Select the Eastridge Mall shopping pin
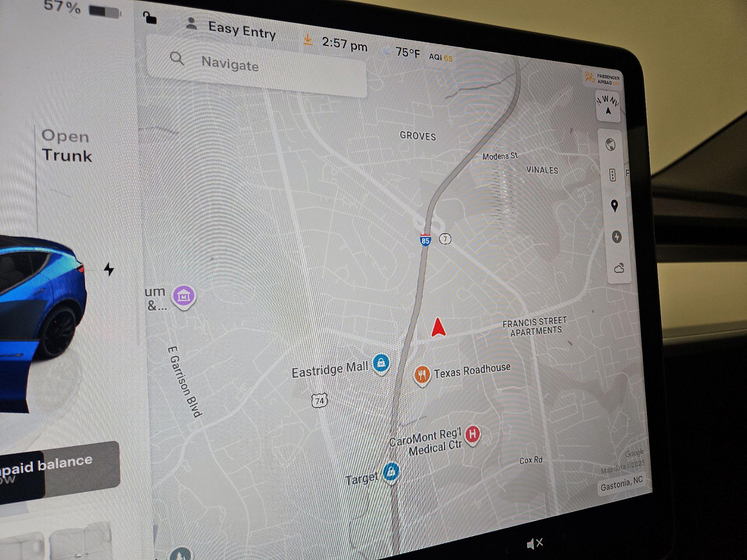Viewport: 747px width, 560px height. pyautogui.click(x=381, y=364)
